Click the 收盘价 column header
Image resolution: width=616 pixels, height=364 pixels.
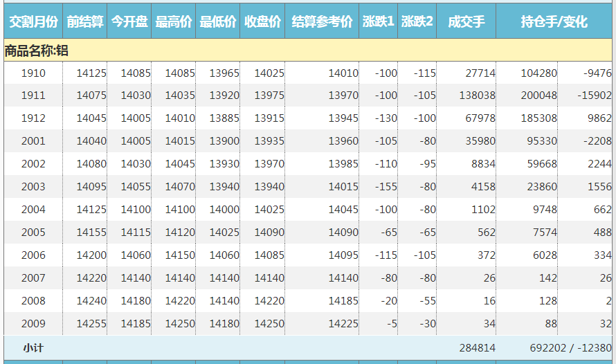[262, 22]
